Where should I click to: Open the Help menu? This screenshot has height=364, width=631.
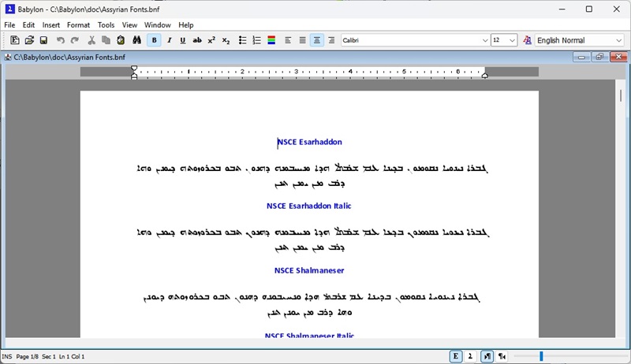tap(186, 25)
